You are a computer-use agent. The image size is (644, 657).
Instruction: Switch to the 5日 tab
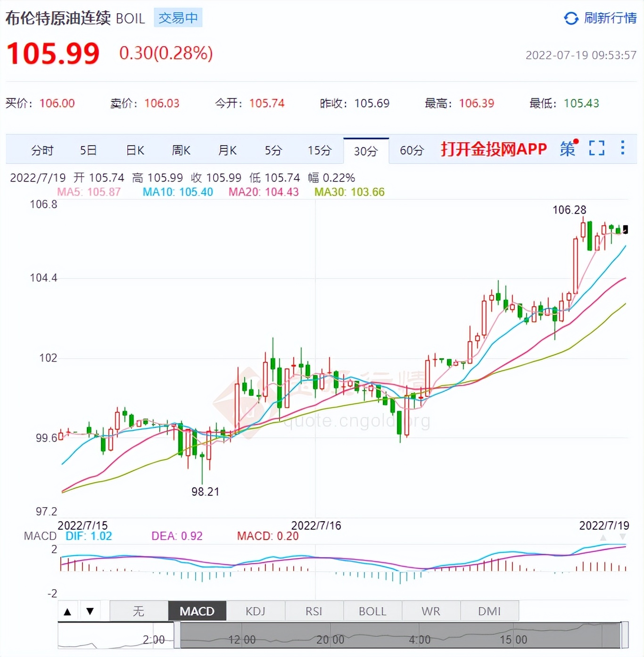[x=88, y=150]
